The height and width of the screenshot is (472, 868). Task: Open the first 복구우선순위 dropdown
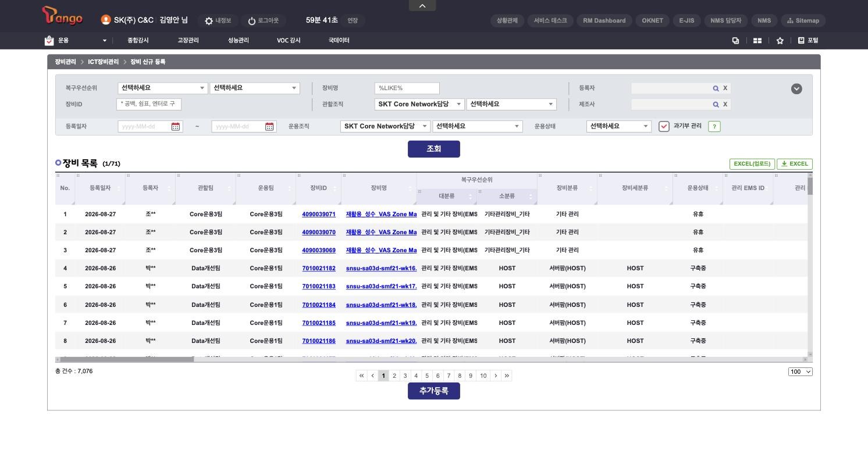point(163,88)
